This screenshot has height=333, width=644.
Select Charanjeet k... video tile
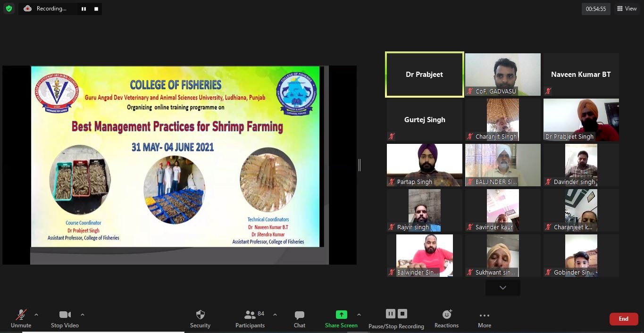[581, 210]
